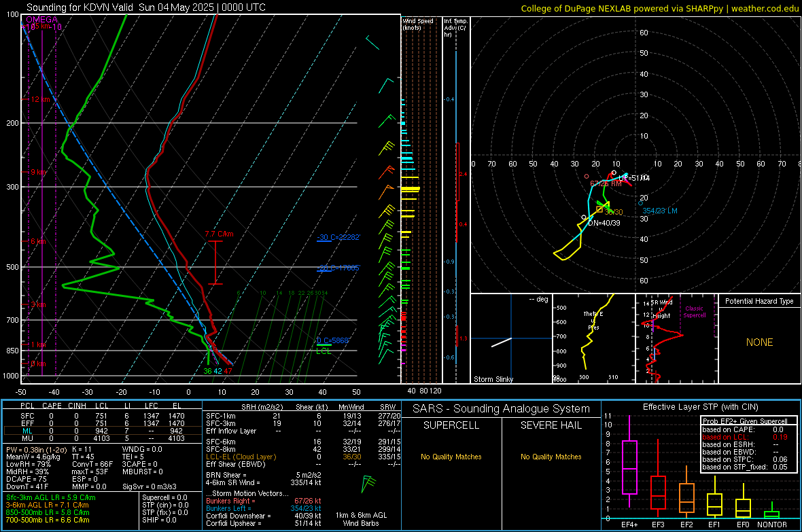This screenshot has width=802, height=532.
Task: Open the weather.cod.edu NEXLAB credit text
Action: [x=659, y=8]
